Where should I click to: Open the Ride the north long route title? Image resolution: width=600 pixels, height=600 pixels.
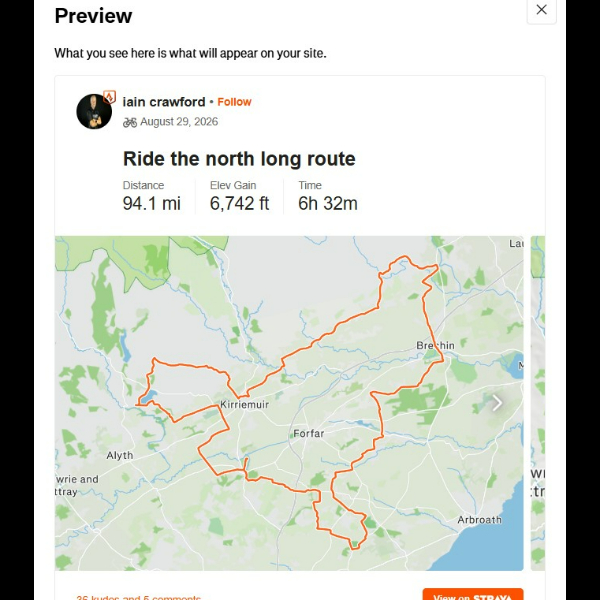tap(239, 158)
